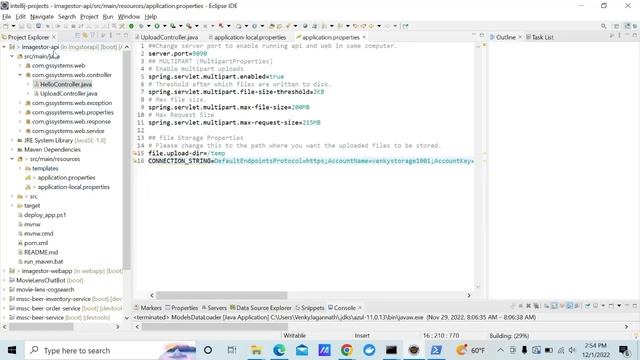Image resolution: width=640 pixels, height=360 pixels.
Task: Expand the target folder
Action: click(12, 206)
